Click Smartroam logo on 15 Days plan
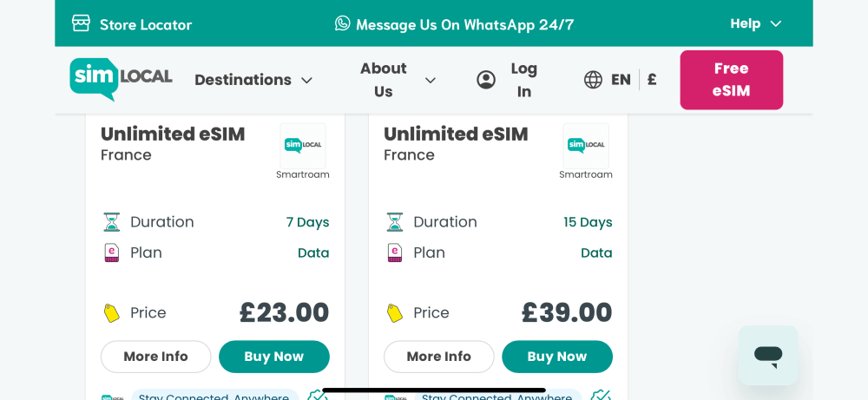 (x=586, y=146)
